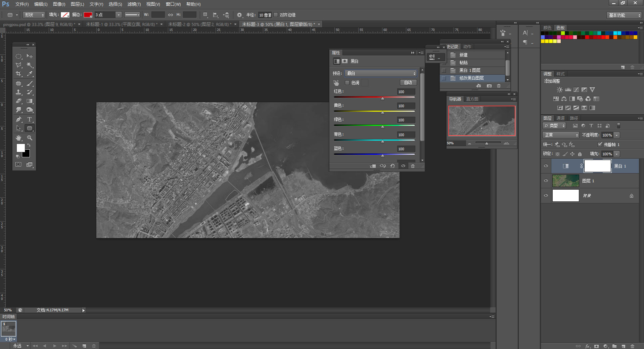Open the 基本功能 workspace dropdown
Image resolution: width=644 pixels, height=349 pixels.
tap(624, 15)
